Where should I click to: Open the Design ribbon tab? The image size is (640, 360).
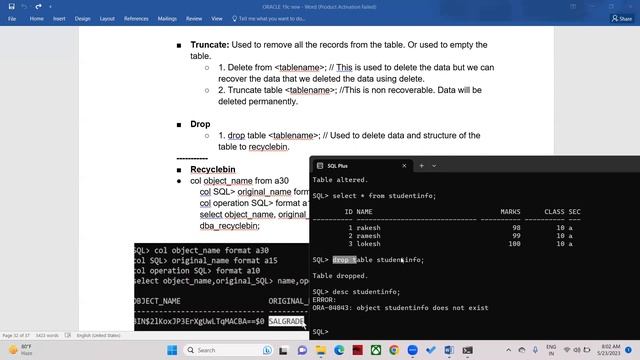82,19
